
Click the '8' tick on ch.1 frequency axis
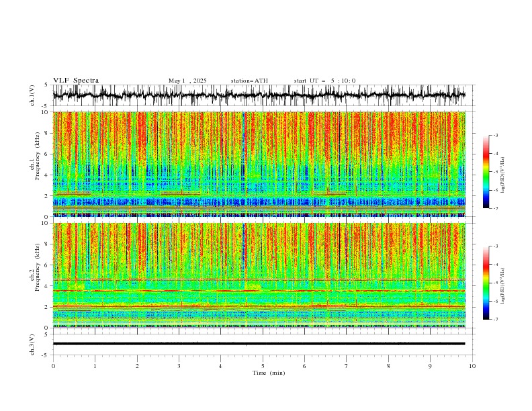point(48,133)
